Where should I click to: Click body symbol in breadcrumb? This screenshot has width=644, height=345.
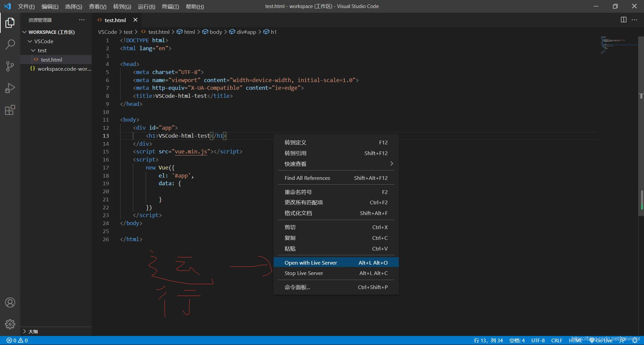click(x=212, y=32)
